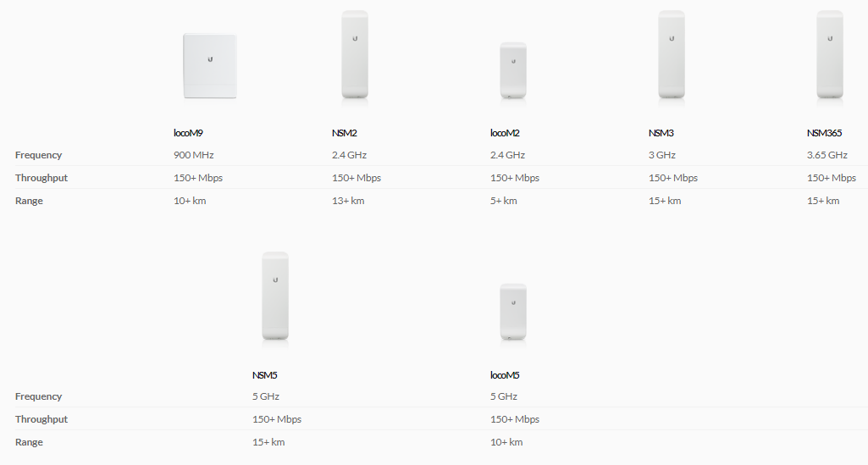Click the locoM5 model title
The width and height of the screenshot is (868, 465).
coord(505,374)
